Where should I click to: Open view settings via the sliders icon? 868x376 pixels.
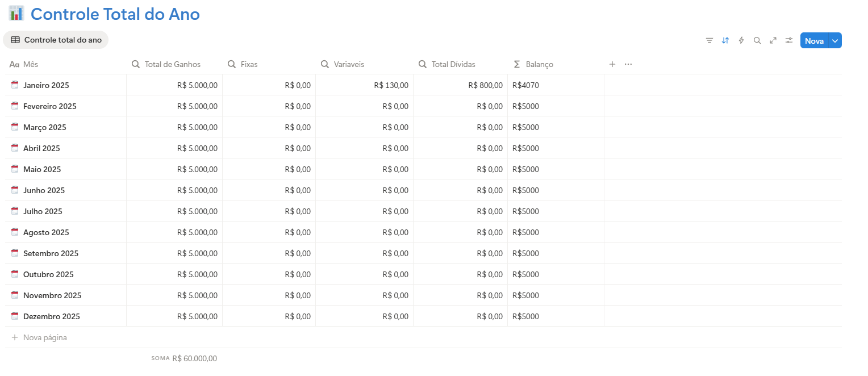coord(788,40)
